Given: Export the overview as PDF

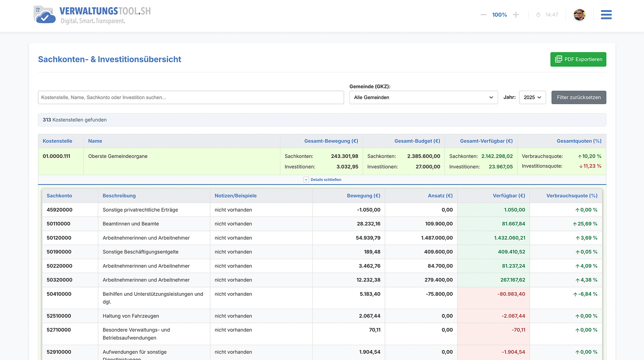Looking at the screenshot, I should coord(578,60).
